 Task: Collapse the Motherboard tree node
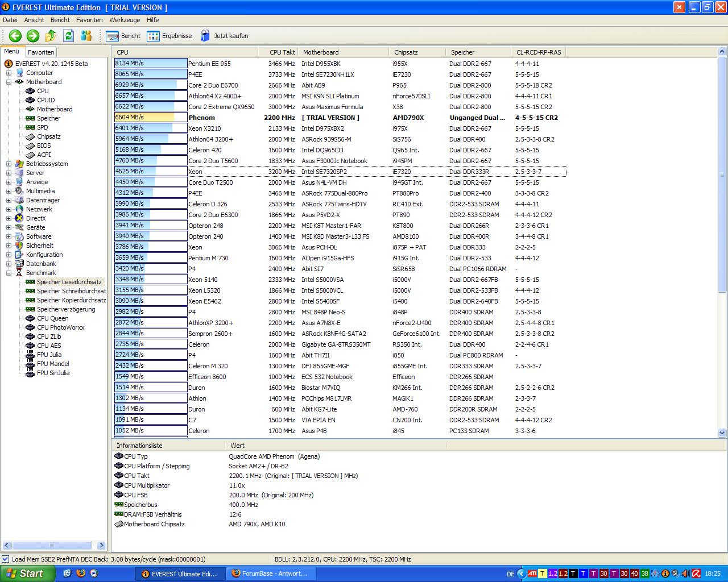point(9,82)
